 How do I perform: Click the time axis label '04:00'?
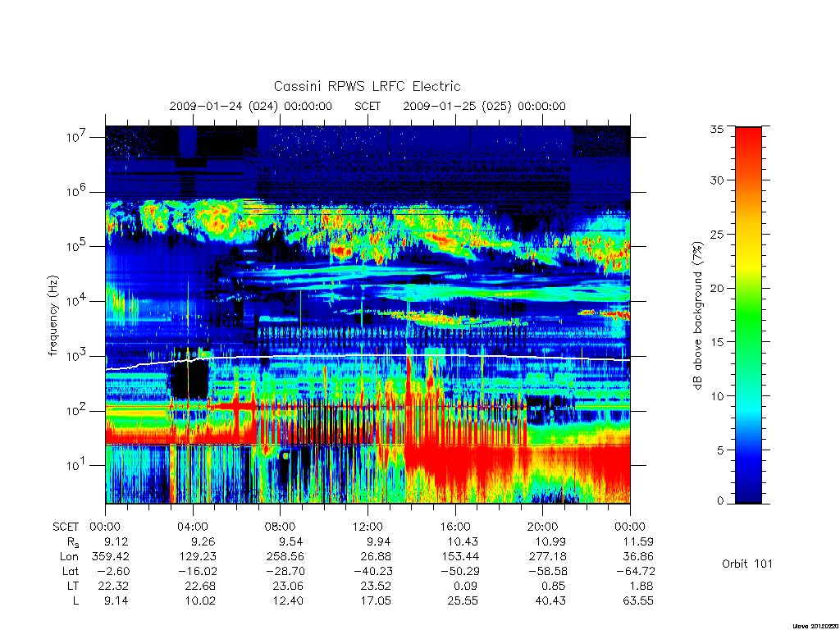[192, 527]
